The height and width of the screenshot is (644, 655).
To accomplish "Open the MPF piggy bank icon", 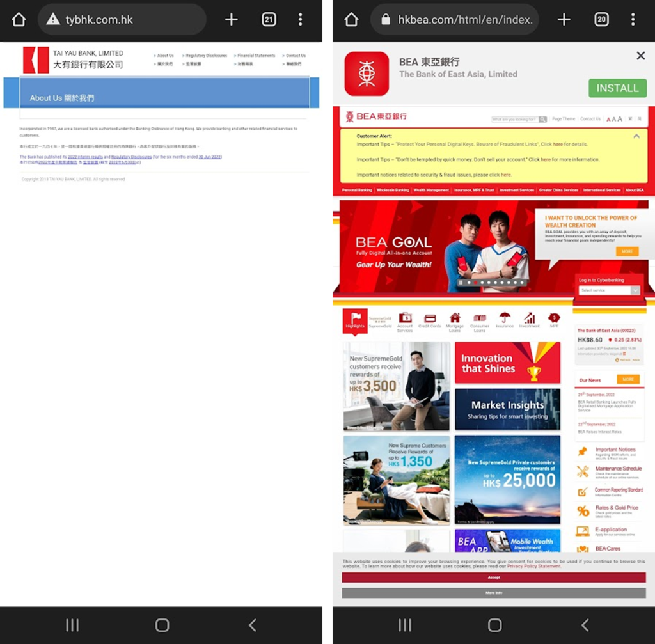I will 554,320.
